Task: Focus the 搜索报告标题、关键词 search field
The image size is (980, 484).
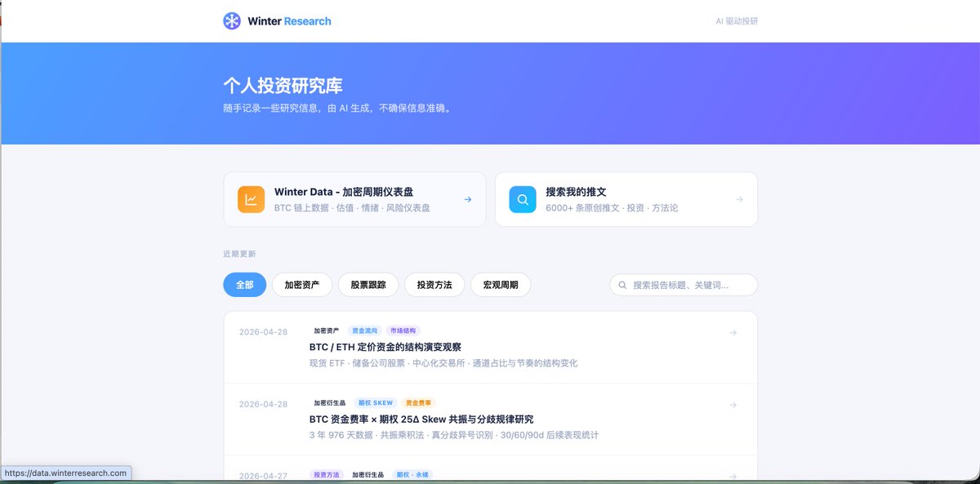Action: [x=684, y=285]
